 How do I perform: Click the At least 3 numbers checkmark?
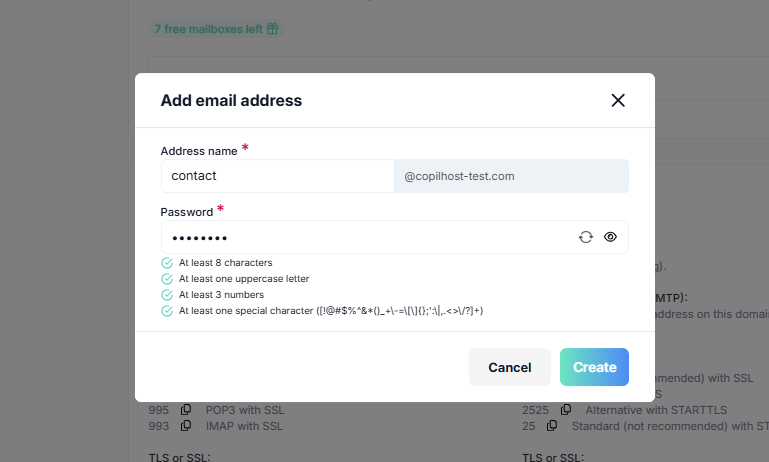167,295
